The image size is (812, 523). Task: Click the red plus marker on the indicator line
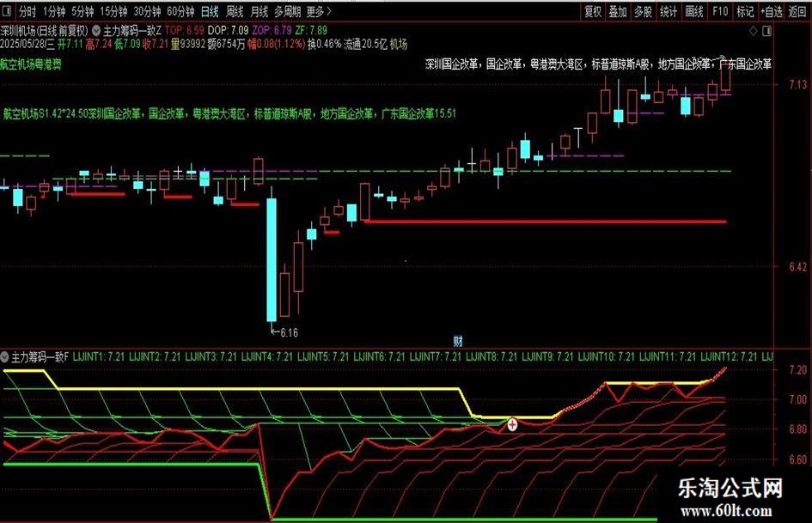(x=512, y=425)
